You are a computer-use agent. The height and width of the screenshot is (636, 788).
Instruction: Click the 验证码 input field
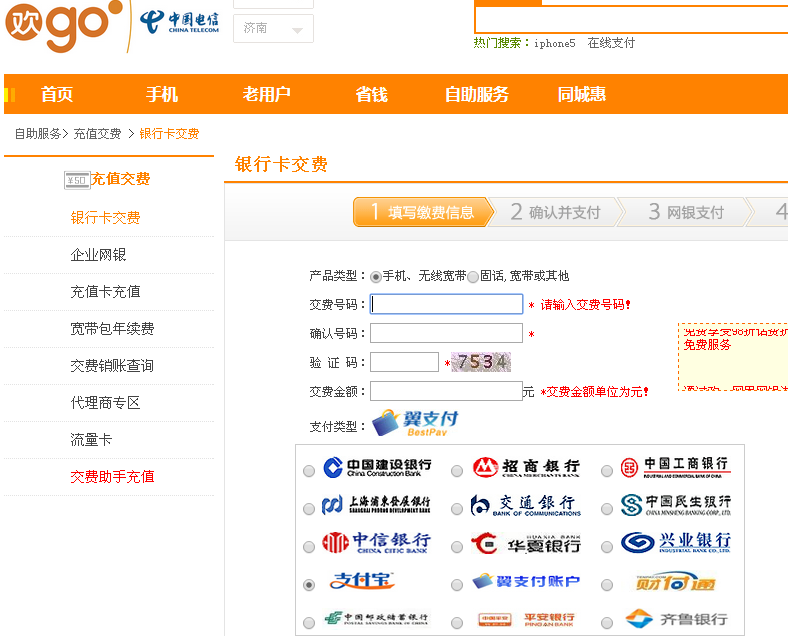[405, 362]
